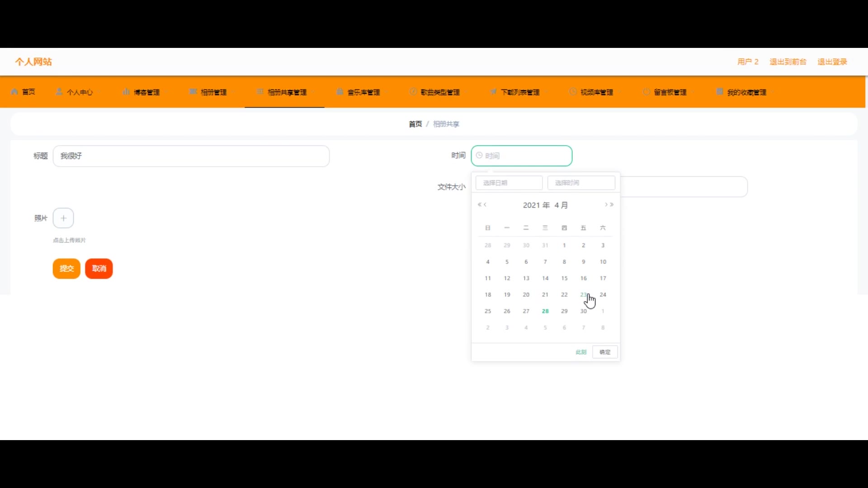Click the power icon beside 留言板管理

pyautogui.click(x=646, y=92)
